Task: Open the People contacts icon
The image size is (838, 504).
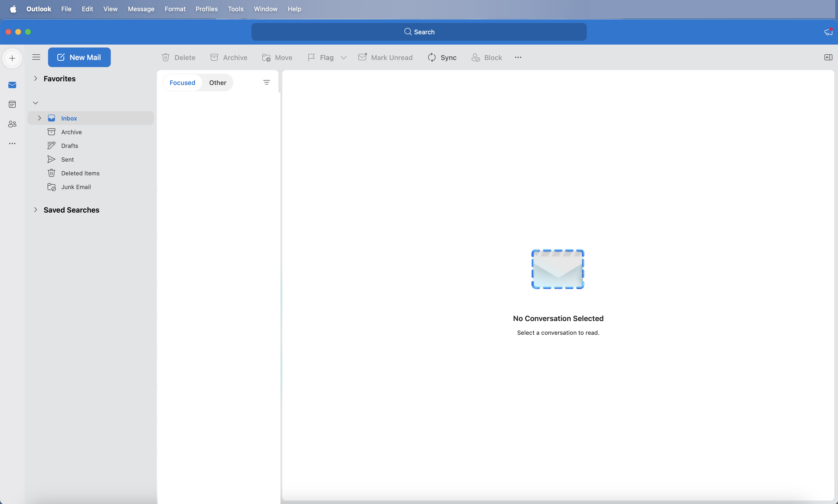Action: click(12, 124)
